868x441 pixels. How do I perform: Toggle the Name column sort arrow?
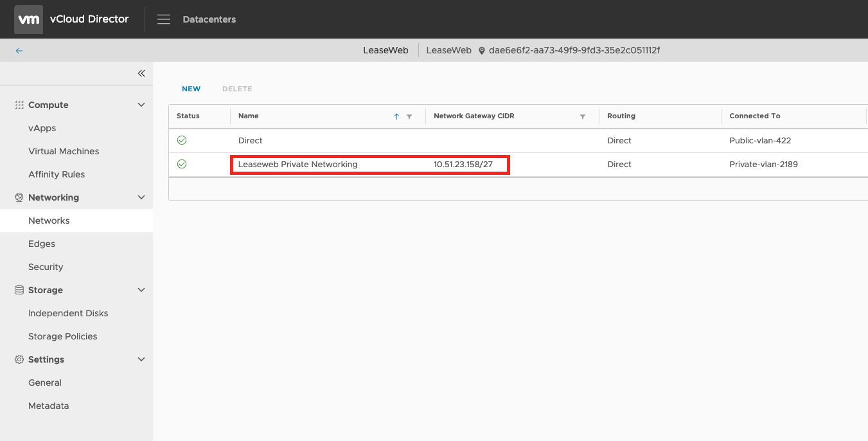click(x=396, y=116)
